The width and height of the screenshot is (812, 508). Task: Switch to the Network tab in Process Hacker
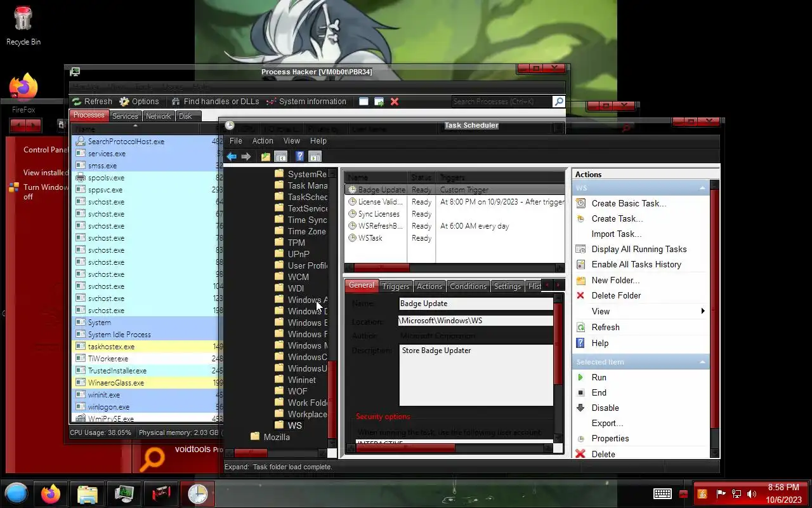coord(158,116)
